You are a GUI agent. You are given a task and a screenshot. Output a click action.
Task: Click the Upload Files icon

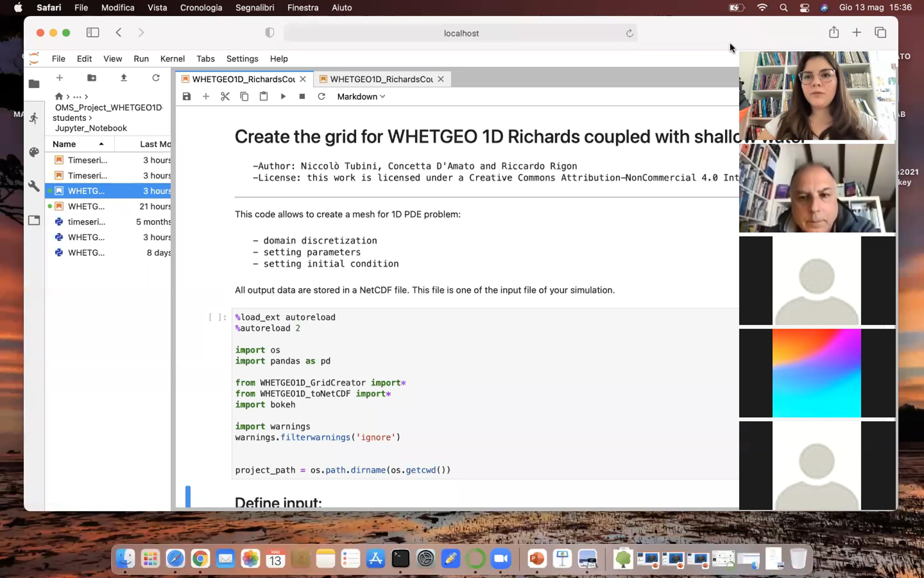click(x=124, y=78)
